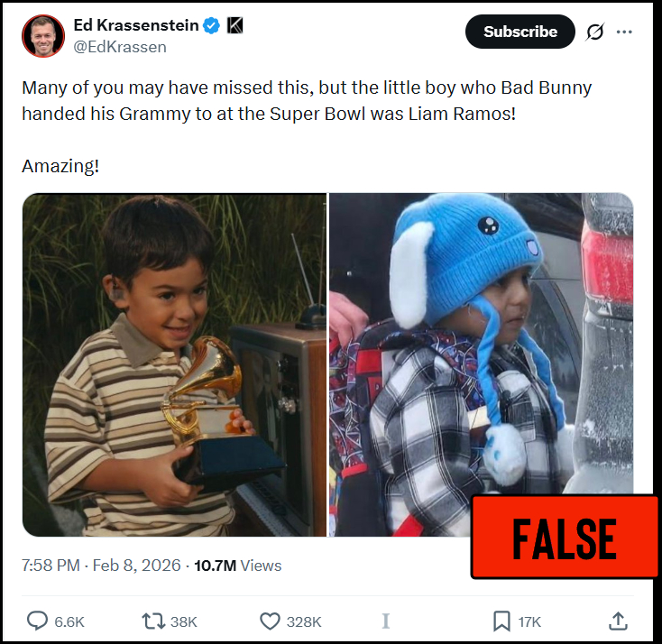Click the blue verified checkmark badge

point(211,26)
